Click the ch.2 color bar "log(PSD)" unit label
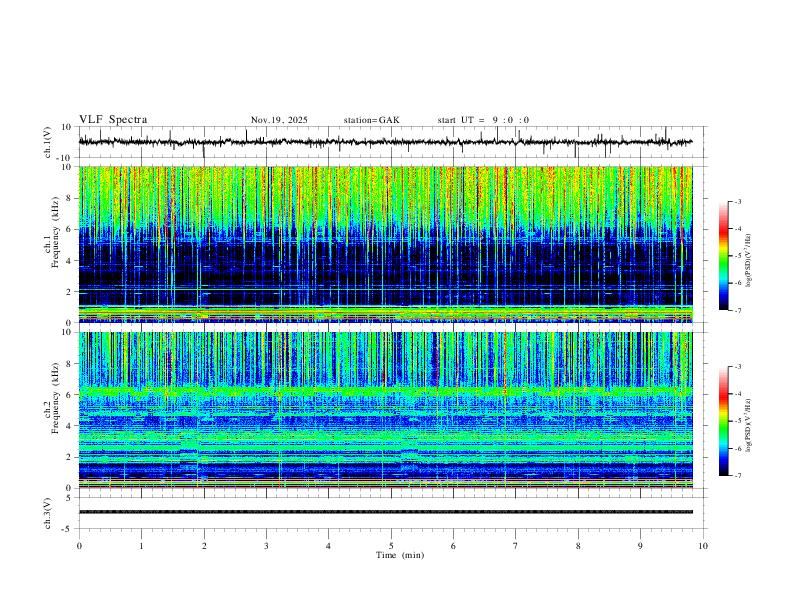 tap(749, 426)
